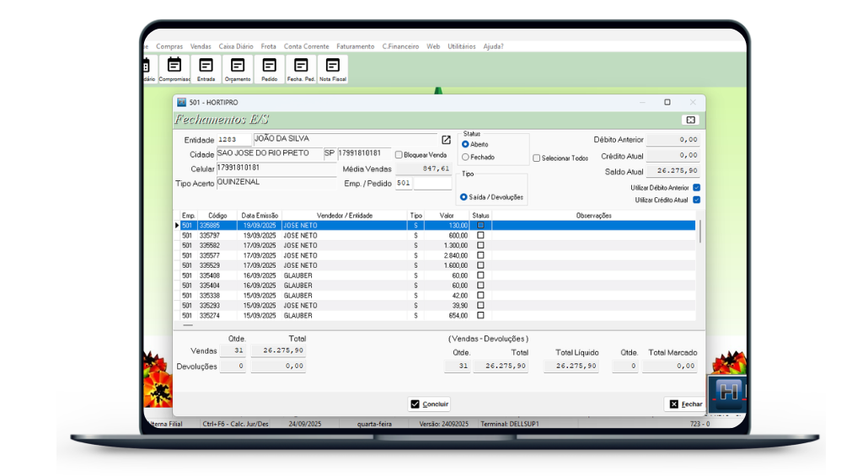Tick Status checkbox for order 335797

click(481, 236)
